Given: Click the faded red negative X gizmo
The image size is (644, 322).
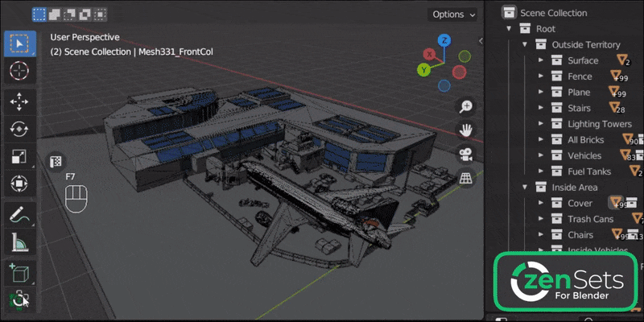Looking at the screenshot, I should (x=459, y=72).
